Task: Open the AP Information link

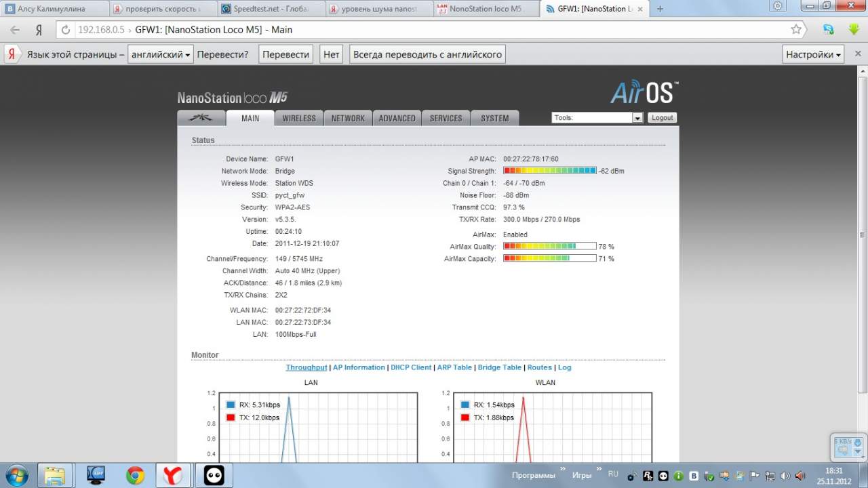Action: [359, 367]
